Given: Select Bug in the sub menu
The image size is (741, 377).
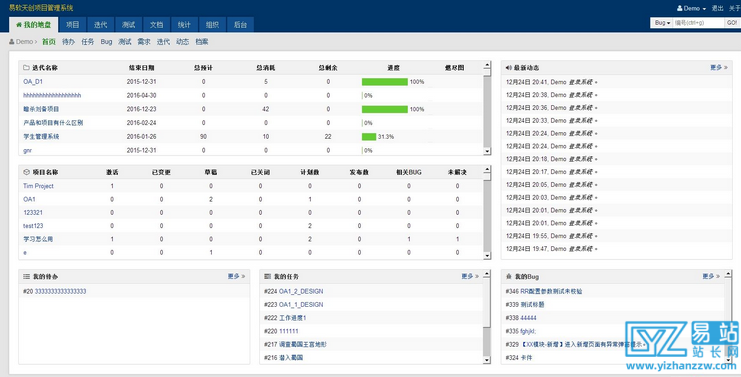Looking at the screenshot, I should (x=106, y=42).
